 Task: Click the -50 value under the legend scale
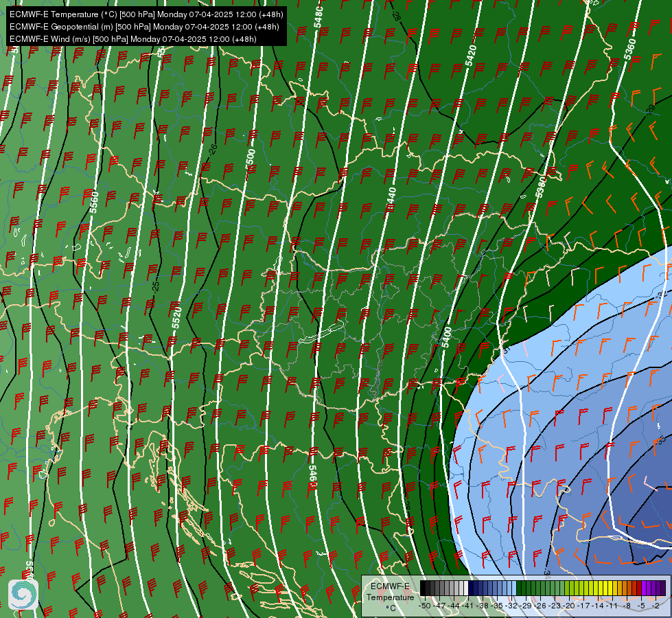[x=424, y=606]
